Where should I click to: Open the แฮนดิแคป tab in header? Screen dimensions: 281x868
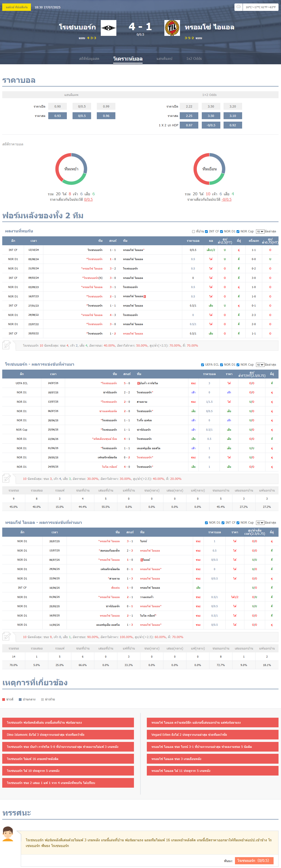pyautogui.click(x=164, y=59)
